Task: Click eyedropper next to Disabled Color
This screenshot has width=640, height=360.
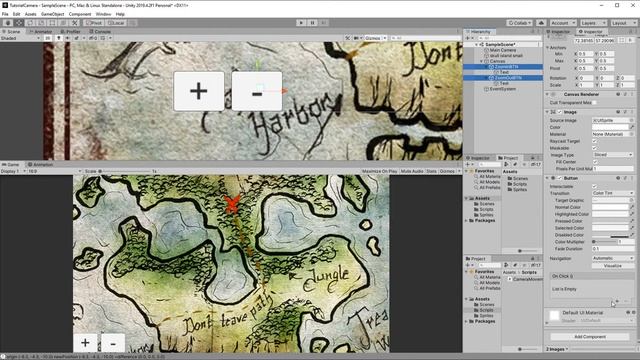Action: pos(631,235)
